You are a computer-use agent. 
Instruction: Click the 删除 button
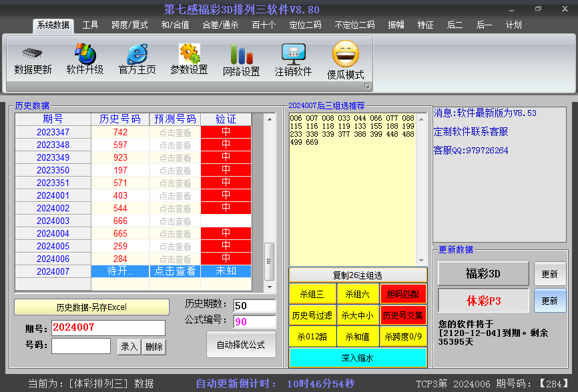point(154,347)
